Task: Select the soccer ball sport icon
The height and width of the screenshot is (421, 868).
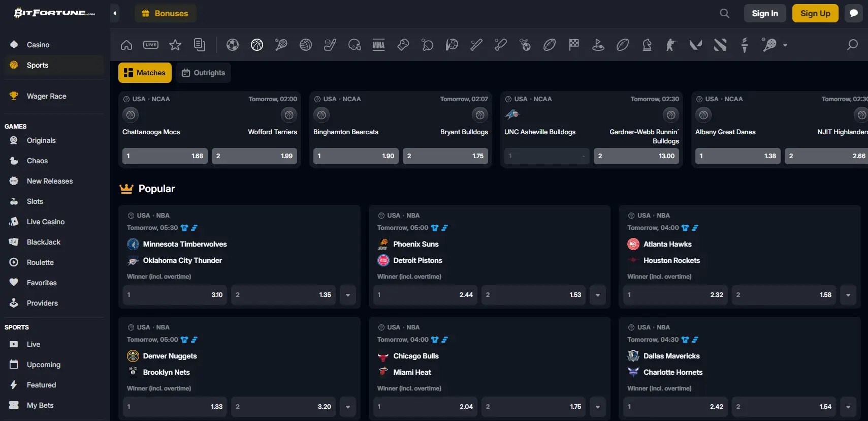Action: coord(233,45)
